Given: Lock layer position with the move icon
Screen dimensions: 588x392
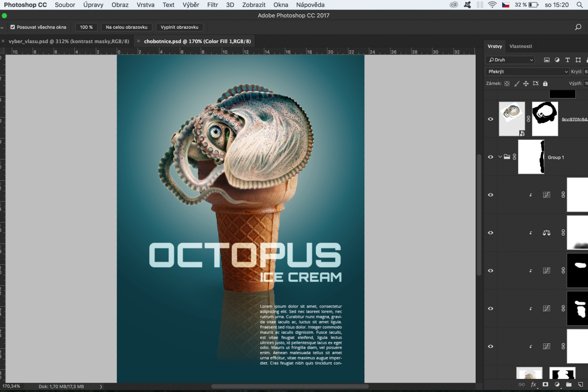Looking at the screenshot, I should 526,84.
